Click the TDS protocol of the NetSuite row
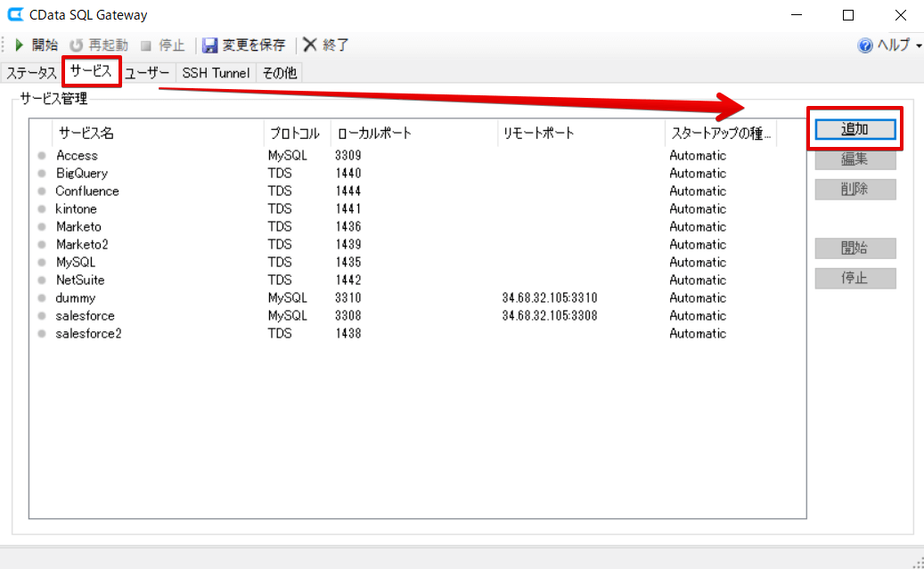This screenshot has width=924, height=569. tap(280, 280)
